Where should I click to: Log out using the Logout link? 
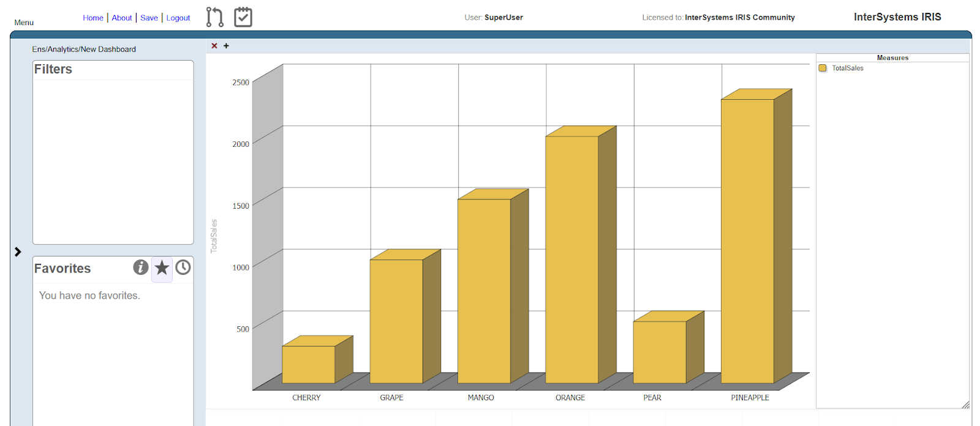178,18
